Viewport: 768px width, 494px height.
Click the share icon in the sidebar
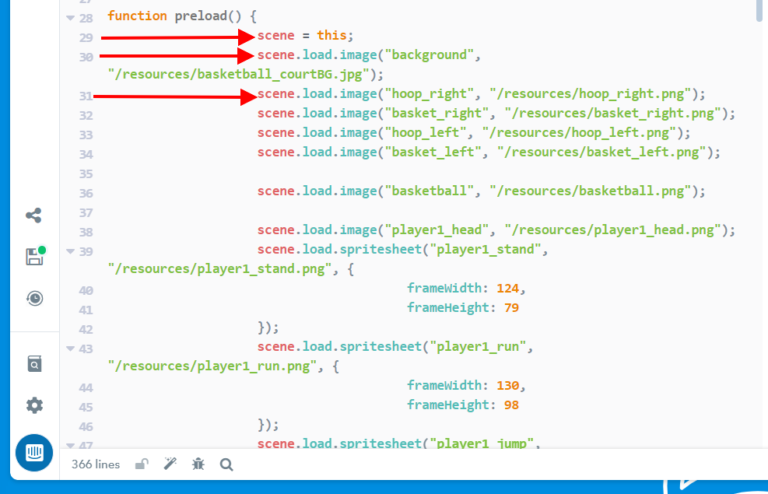point(34,215)
